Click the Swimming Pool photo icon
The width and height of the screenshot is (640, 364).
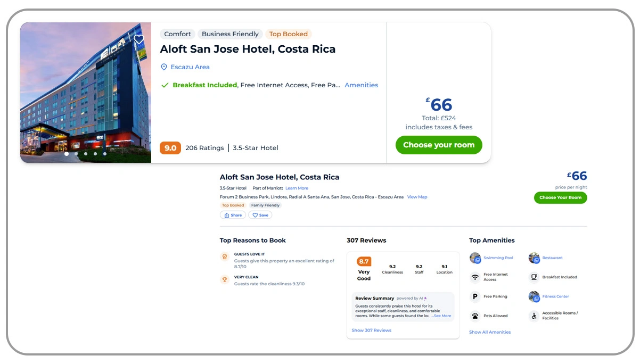[475, 258]
